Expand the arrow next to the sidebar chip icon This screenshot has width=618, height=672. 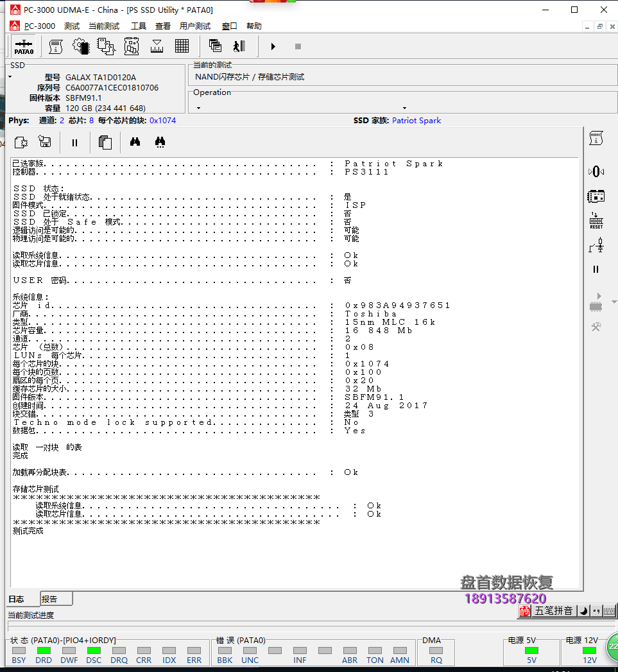(614, 302)
